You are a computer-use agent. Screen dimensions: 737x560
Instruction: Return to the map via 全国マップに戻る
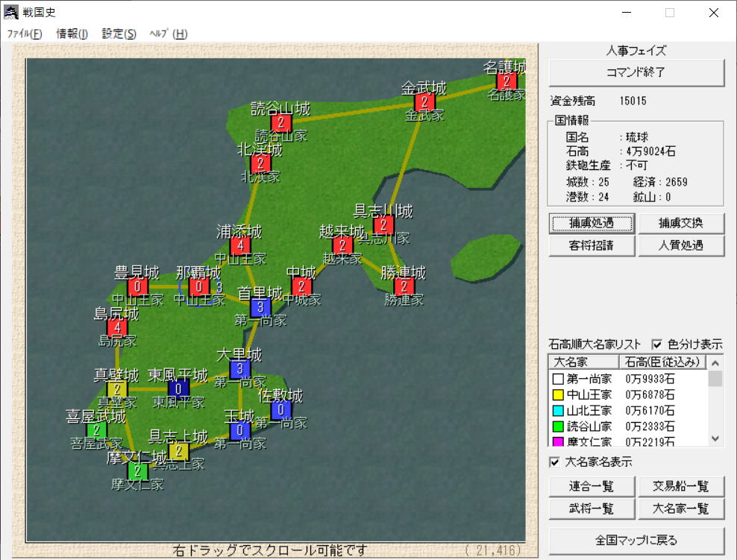tap(636, 540)
